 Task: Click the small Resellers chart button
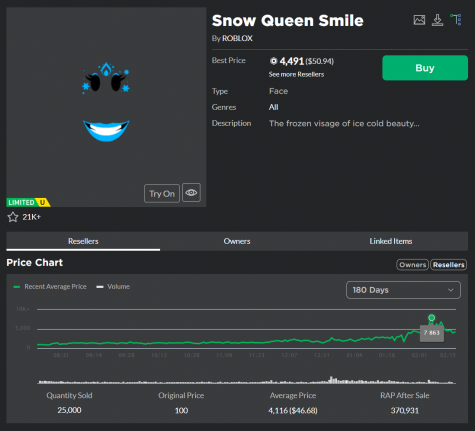pyautogui.click(x=449, y=265)
